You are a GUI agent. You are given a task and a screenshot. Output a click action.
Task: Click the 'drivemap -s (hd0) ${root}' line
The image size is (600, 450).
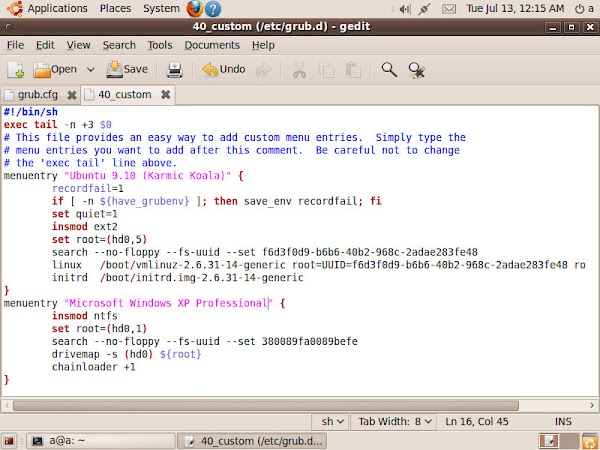(x=126, y=354)
